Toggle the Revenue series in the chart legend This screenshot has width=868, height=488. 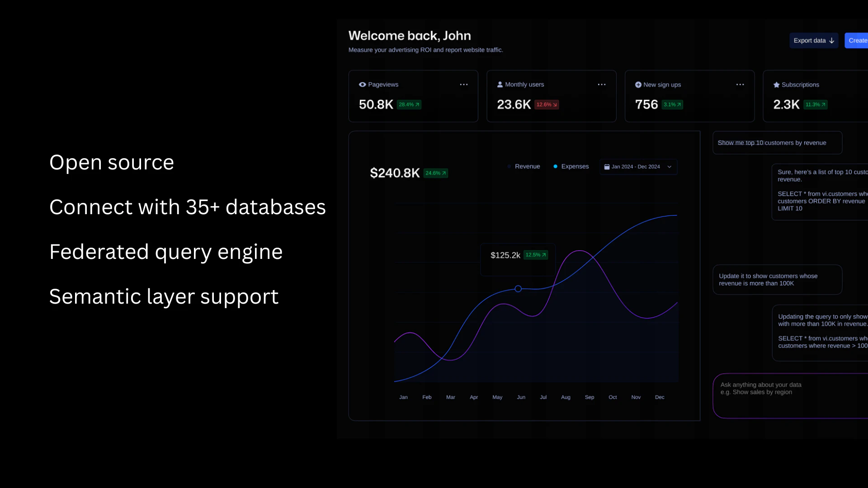click(524, 166)
